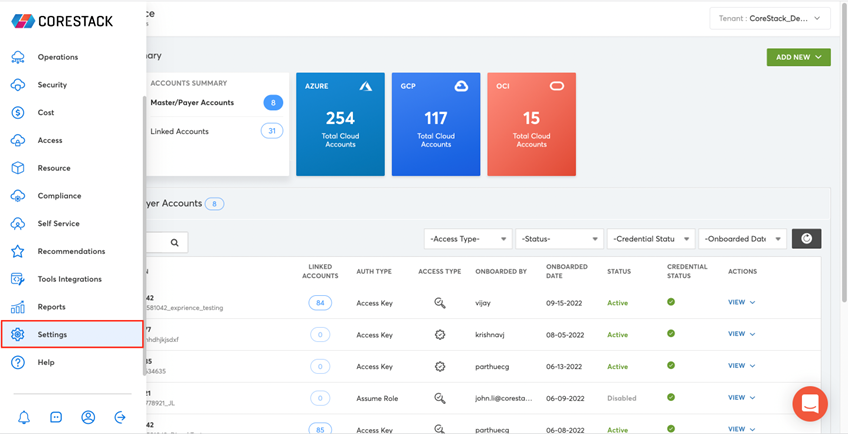This screenshot has width=848, height=434.
Task: Click the Recommendations star icon
Action: (x=18, y=251)
